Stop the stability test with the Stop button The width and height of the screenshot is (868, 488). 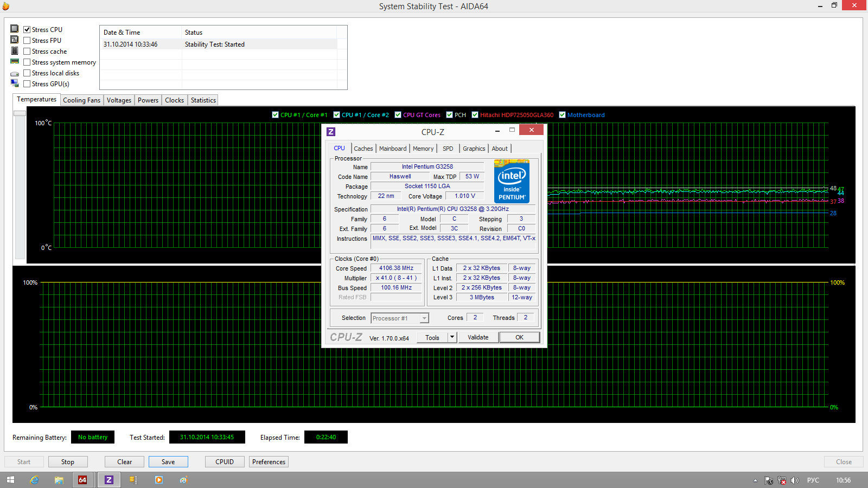point(68,462)
